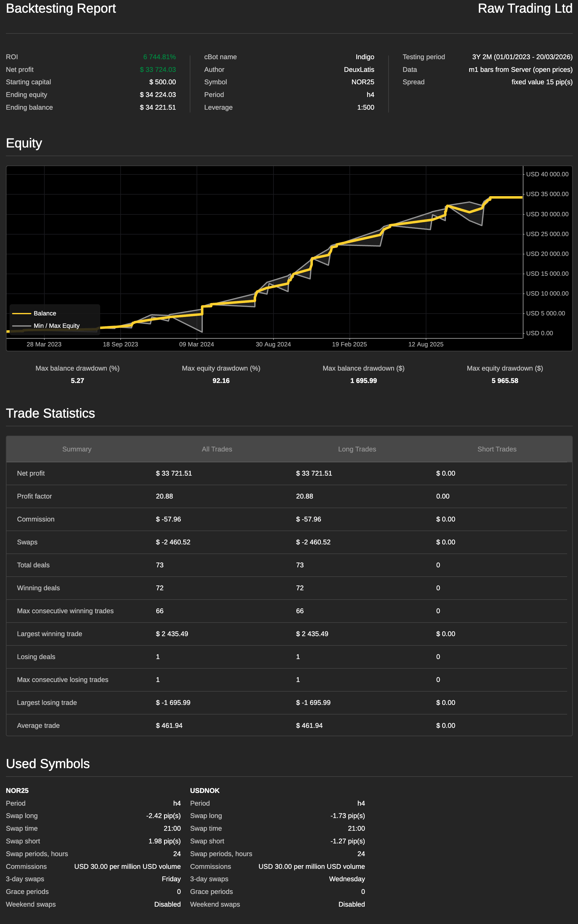Image resolution: width=578 pixels, height=924 pixels.
Task: Click the Testing period date range value
Action: point(522,57)
